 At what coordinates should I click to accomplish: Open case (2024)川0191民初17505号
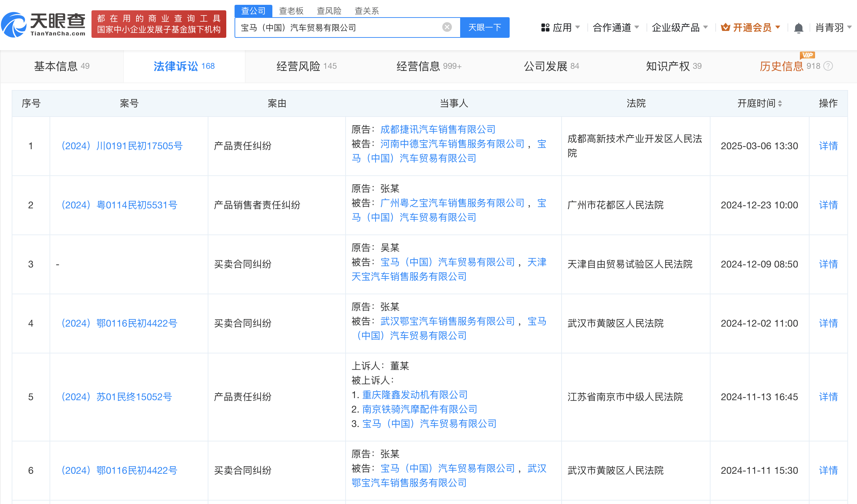(x=122, y=146)
